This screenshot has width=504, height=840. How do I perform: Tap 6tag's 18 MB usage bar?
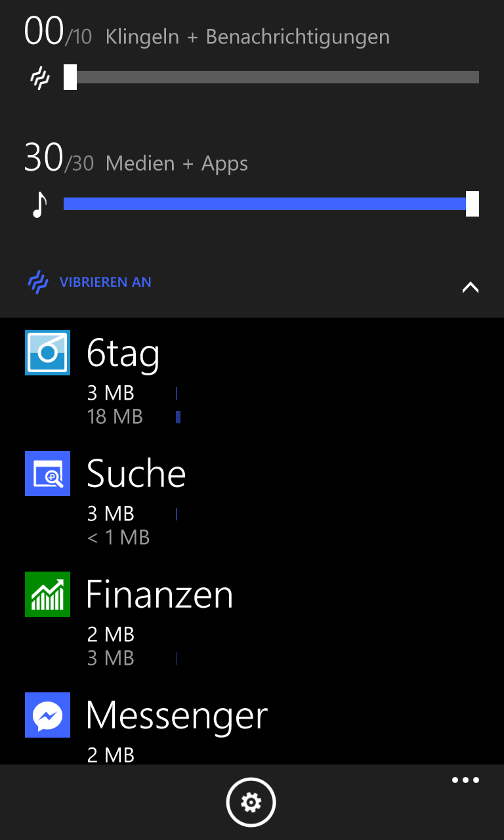(178, 417)
